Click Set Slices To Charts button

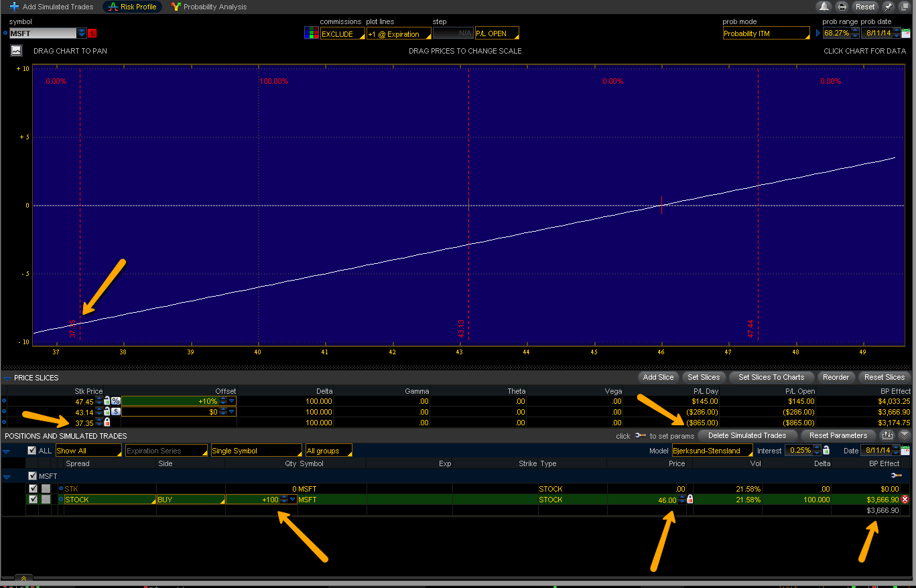(x=771, y=377)
